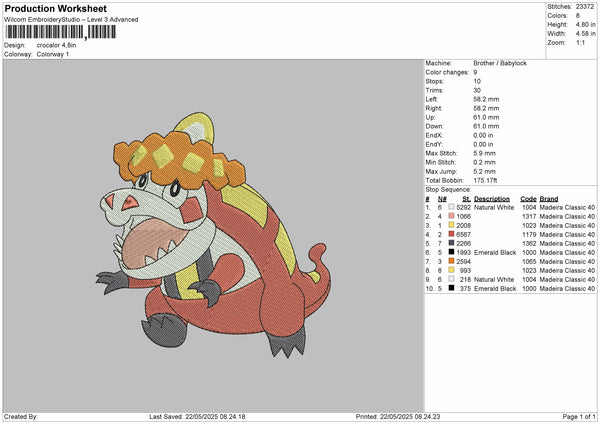Click stitch count '5292' in stop 1
Viewport: 600px width, 424px height.
[464, 207]
